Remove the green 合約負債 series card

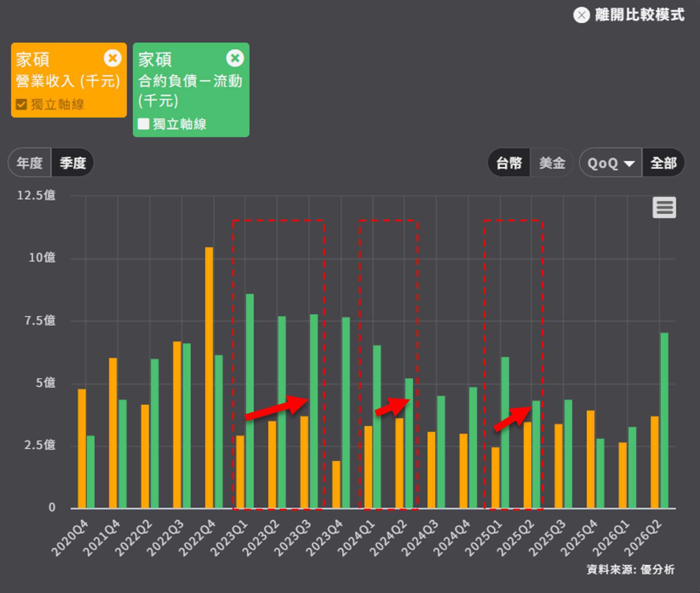(x=235, y=58)
